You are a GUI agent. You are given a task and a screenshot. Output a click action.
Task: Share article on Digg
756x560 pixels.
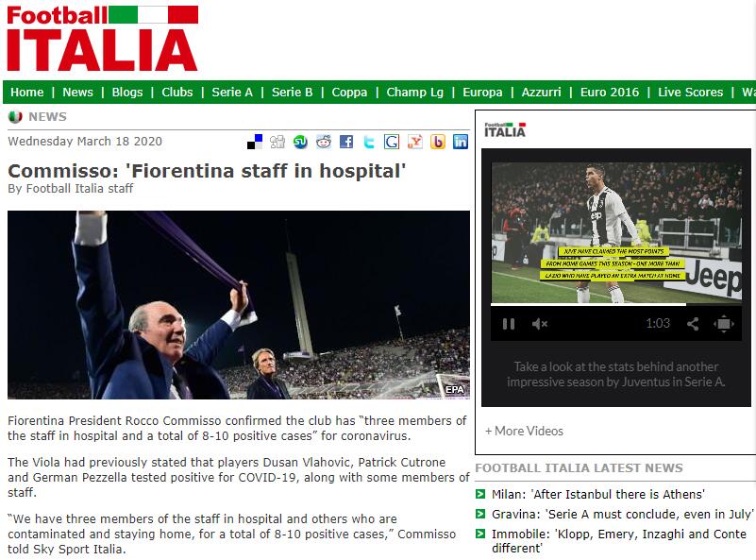tap(277, 142)
